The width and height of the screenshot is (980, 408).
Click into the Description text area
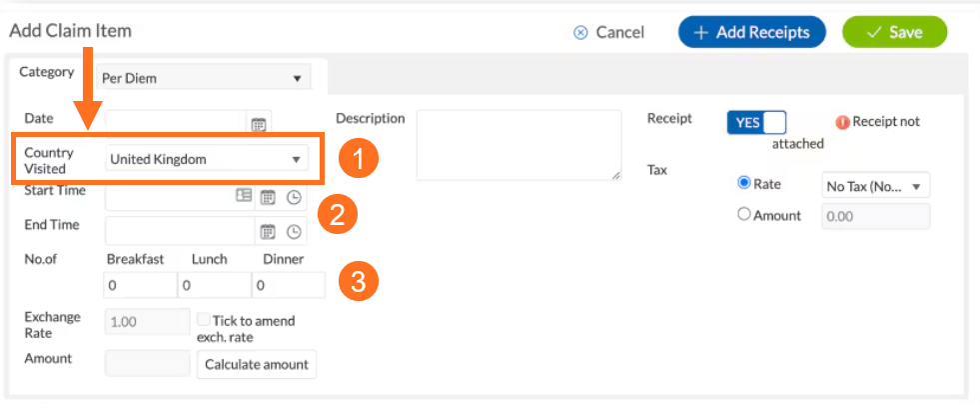point(518,145)
